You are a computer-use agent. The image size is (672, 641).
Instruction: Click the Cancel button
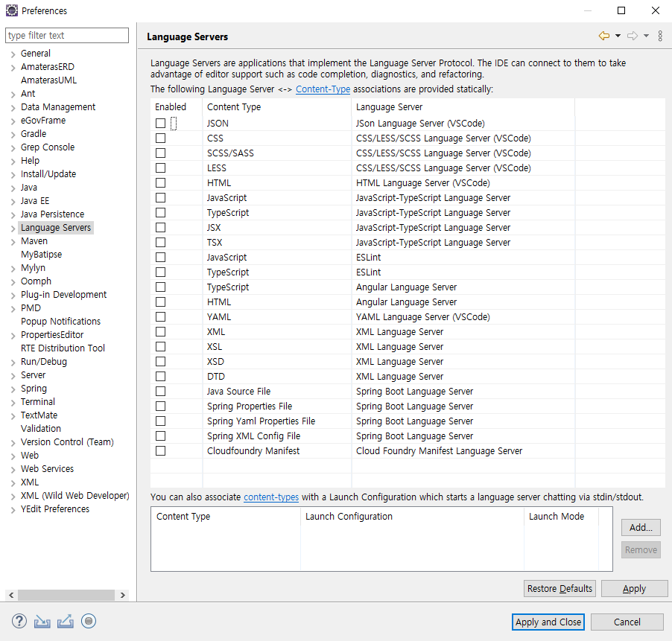627,622
